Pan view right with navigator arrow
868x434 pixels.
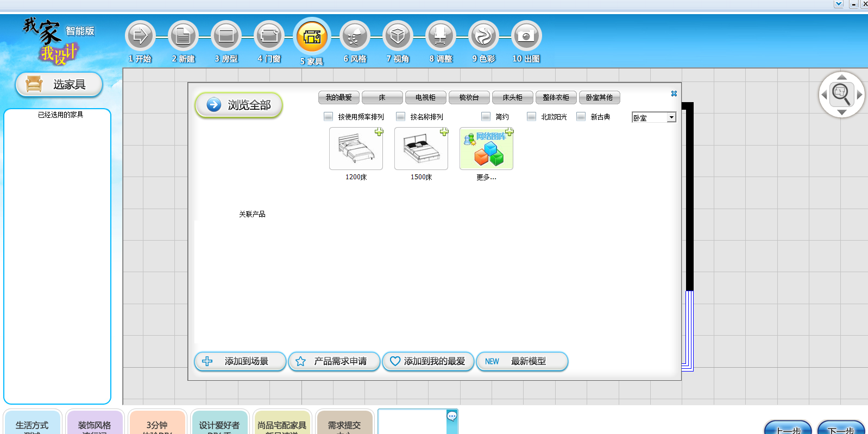[859, 95]
